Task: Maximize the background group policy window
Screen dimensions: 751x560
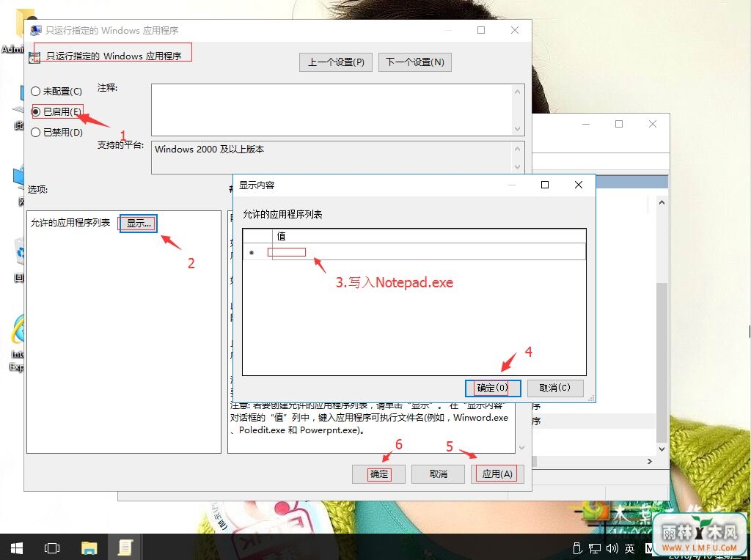Action: point(619,124)
